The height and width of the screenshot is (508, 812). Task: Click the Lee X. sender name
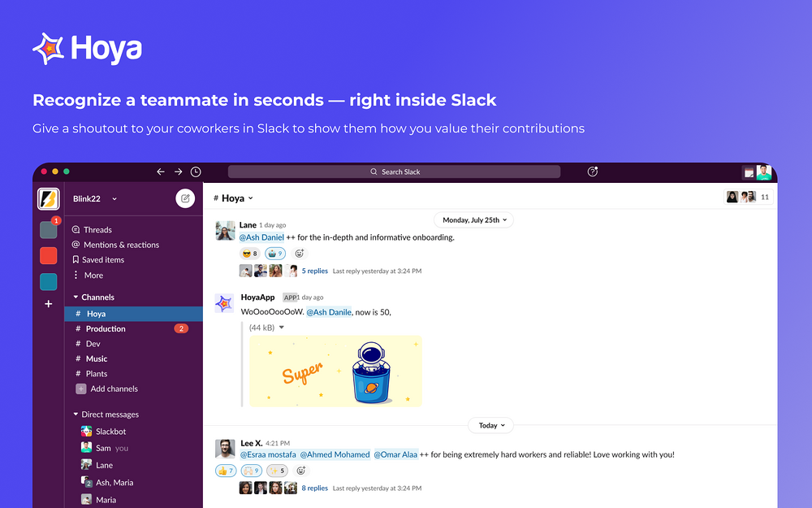(x=252, y=443)
